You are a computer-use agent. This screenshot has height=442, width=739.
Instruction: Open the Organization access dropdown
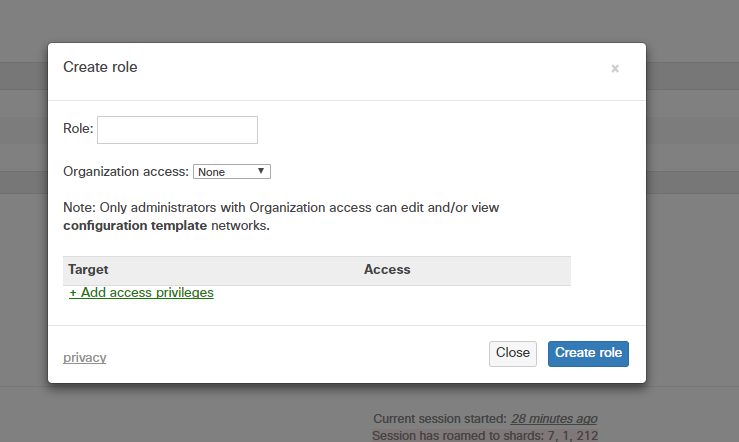232,172
